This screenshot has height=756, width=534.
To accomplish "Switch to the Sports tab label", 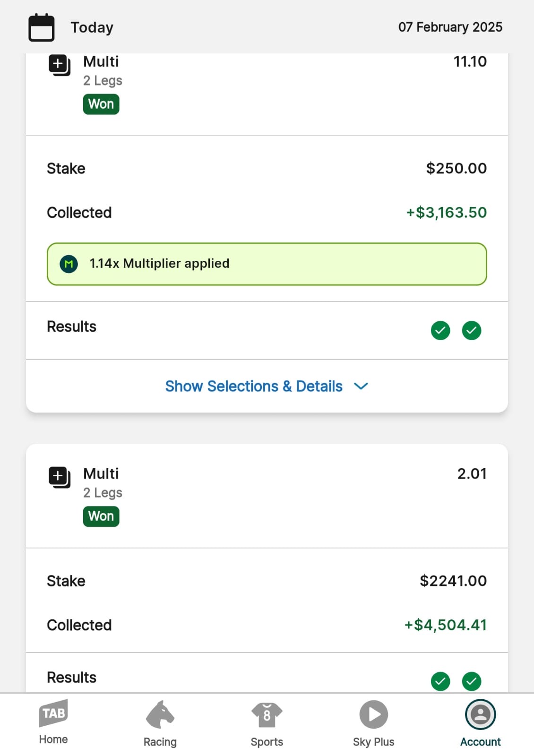I will tap(267, 742).
